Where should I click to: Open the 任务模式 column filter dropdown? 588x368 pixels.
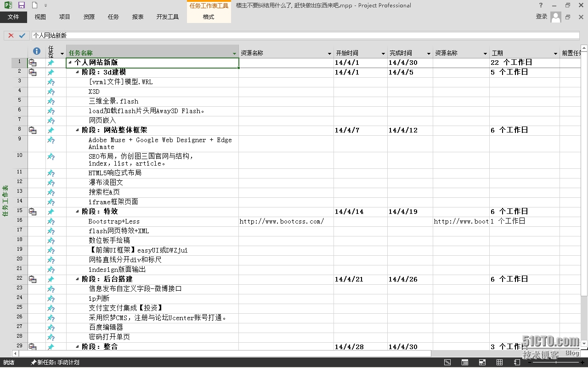pyautogui.click(x=62, y=53)
